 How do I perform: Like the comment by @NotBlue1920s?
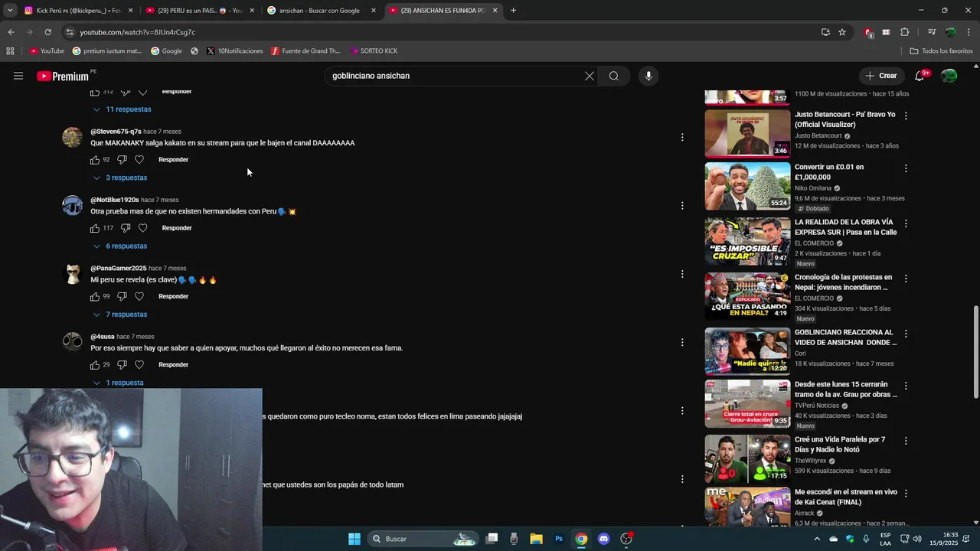point(95,228)
